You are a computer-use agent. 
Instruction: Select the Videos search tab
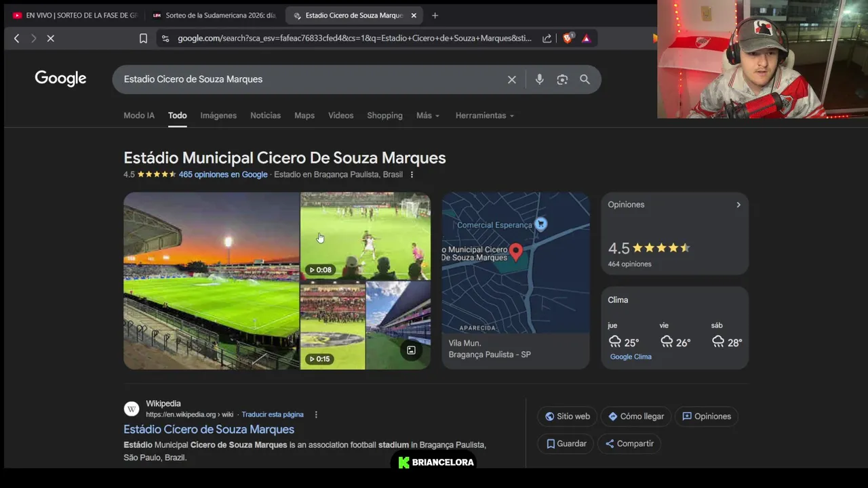[x=340, y=115]
